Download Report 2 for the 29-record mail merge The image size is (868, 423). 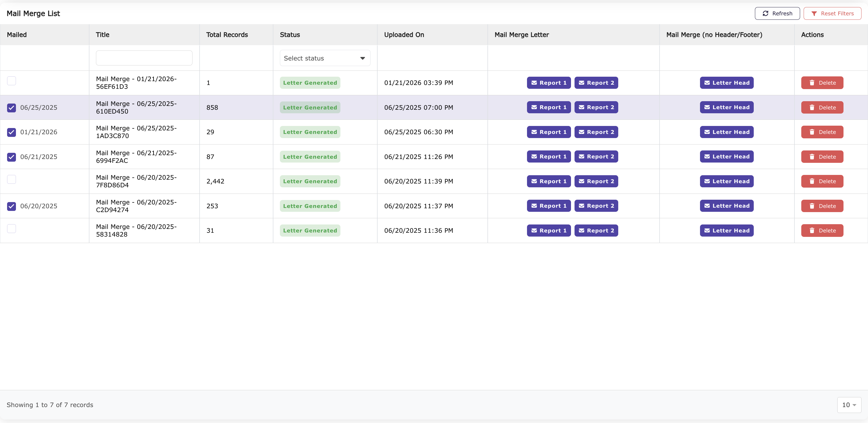pyautogui.click(x=596, y=132)
